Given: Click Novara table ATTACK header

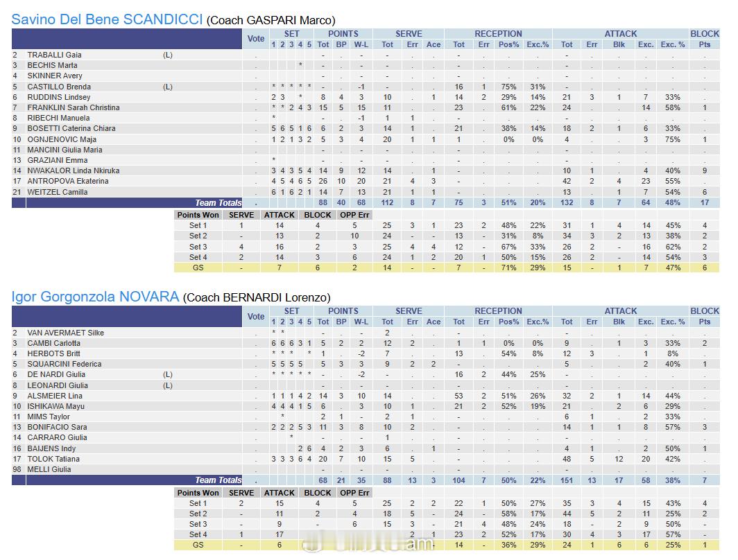Looking at the screenshot, I should pyautogui.click(x=620, y=310).
